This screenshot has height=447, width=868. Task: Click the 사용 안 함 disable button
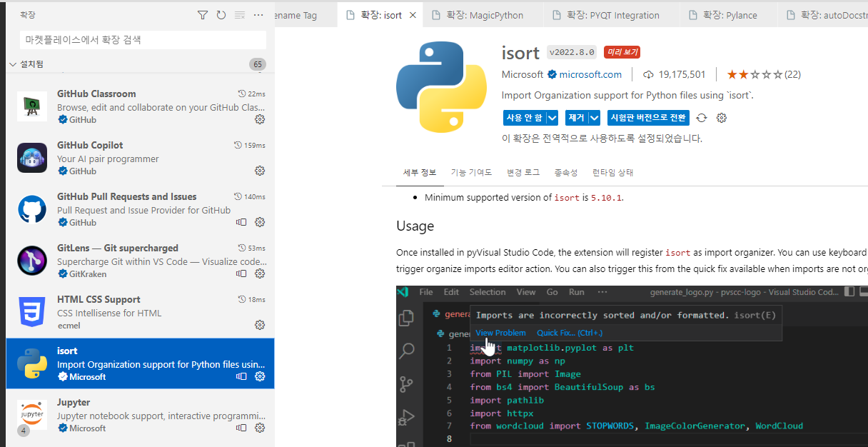tap(524, 118)
